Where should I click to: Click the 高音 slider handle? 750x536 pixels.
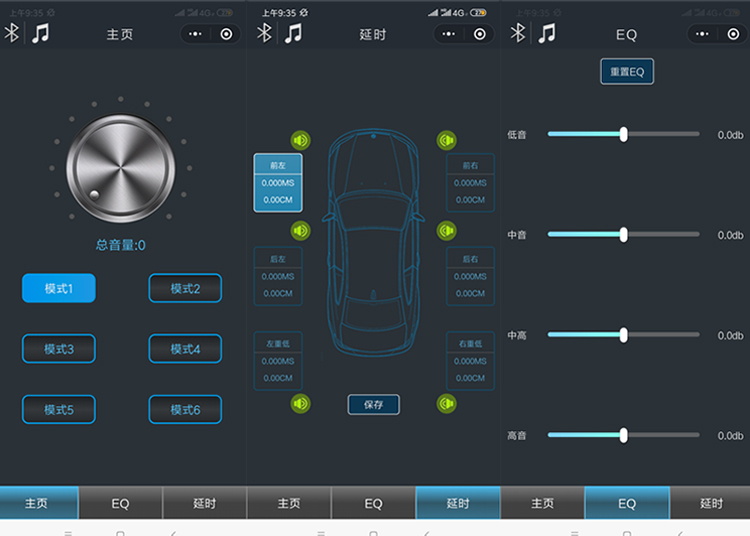click(624, 435)
